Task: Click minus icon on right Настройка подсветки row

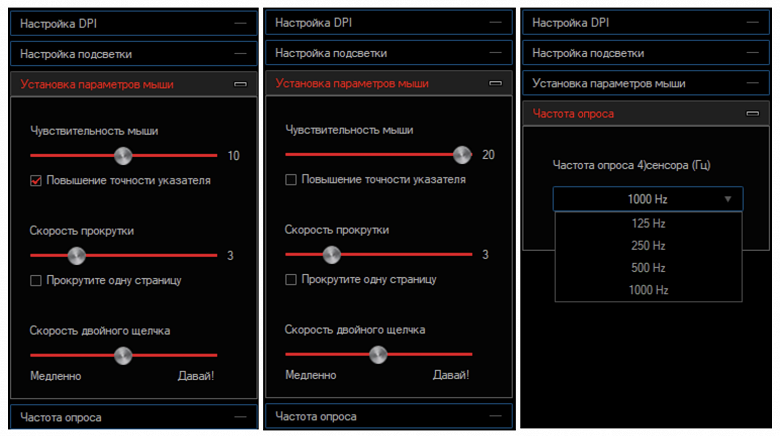Action: tap(753, 53)
